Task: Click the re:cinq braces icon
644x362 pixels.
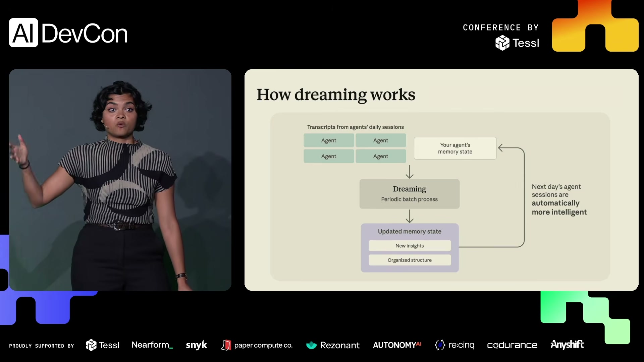Action: 440,345
